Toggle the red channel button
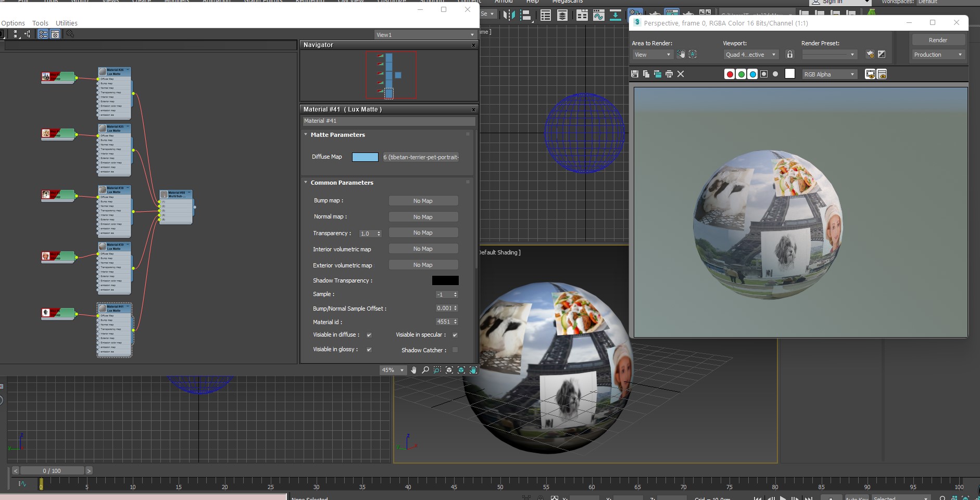Viewport: 980px width, 500px height. pos(730,74)
